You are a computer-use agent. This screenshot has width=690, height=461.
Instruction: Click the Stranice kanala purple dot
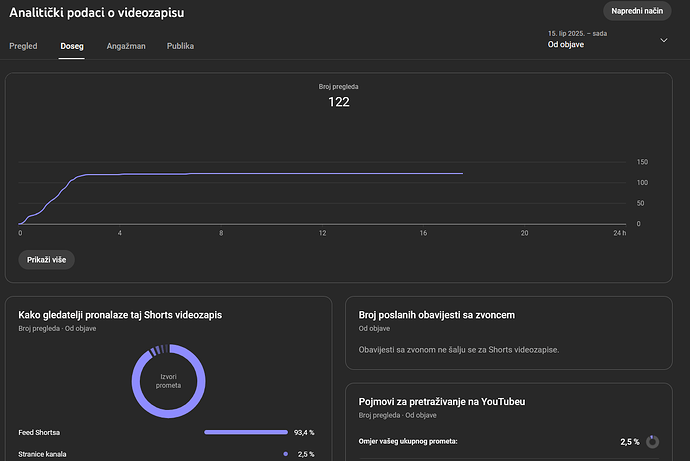click(x=286, y=454)
